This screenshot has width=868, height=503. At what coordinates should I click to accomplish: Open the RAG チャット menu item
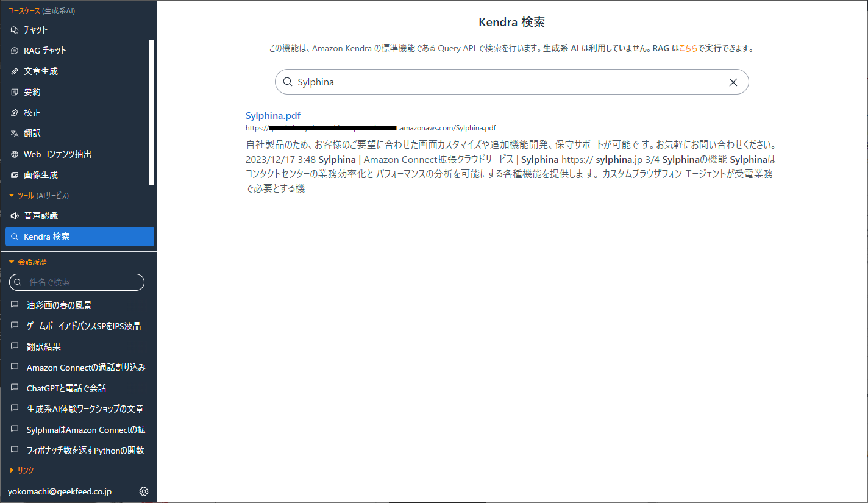point(77,51)
